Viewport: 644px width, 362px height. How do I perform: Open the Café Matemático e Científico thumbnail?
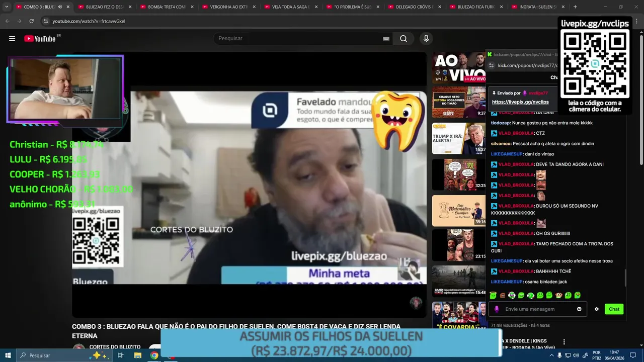point(459,211)
